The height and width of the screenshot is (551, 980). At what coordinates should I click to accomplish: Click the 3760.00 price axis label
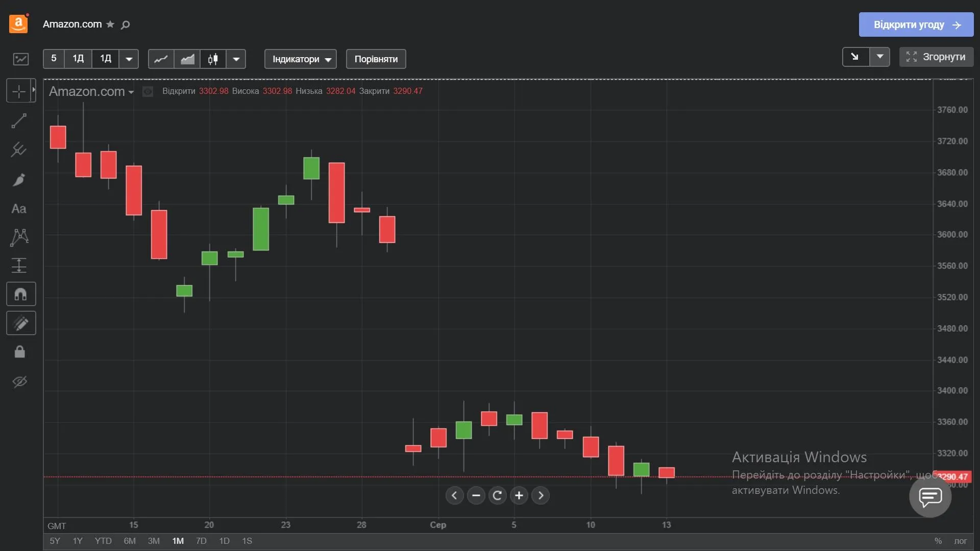point(952,110)
